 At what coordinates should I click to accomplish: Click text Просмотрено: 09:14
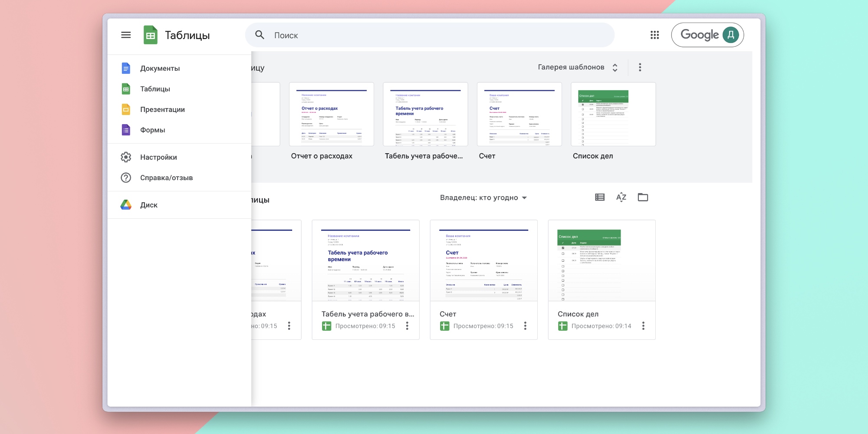pyautogui.click(x=601, y=326)
